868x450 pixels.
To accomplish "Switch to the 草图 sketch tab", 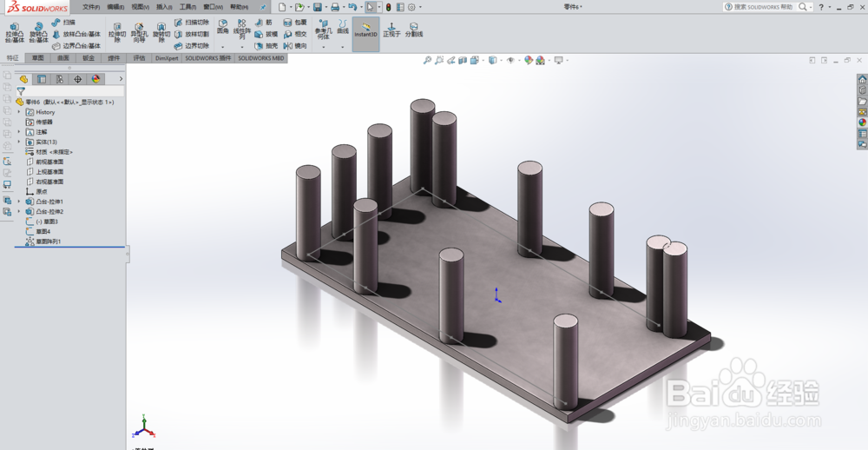I will click(37, 57).
